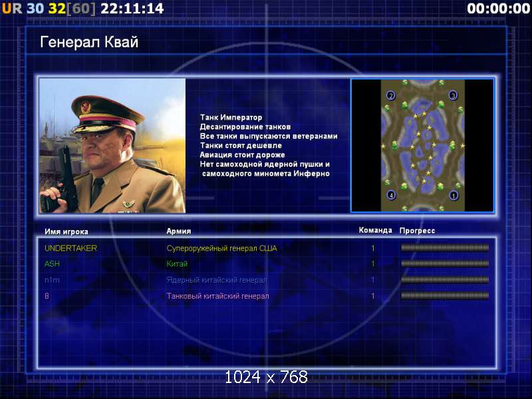Click 'Все танки выпускаются ветеранами' text
This screenshot has height=399, width=532.
[x=269, y=136]
